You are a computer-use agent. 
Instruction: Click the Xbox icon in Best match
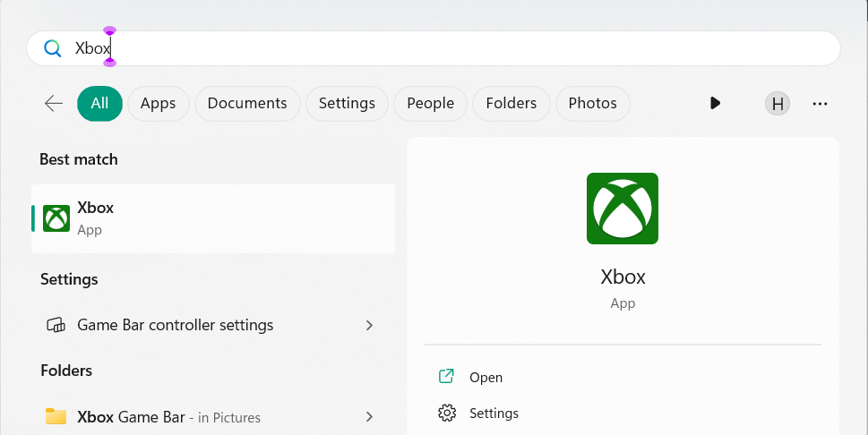(x=56, y=218)
